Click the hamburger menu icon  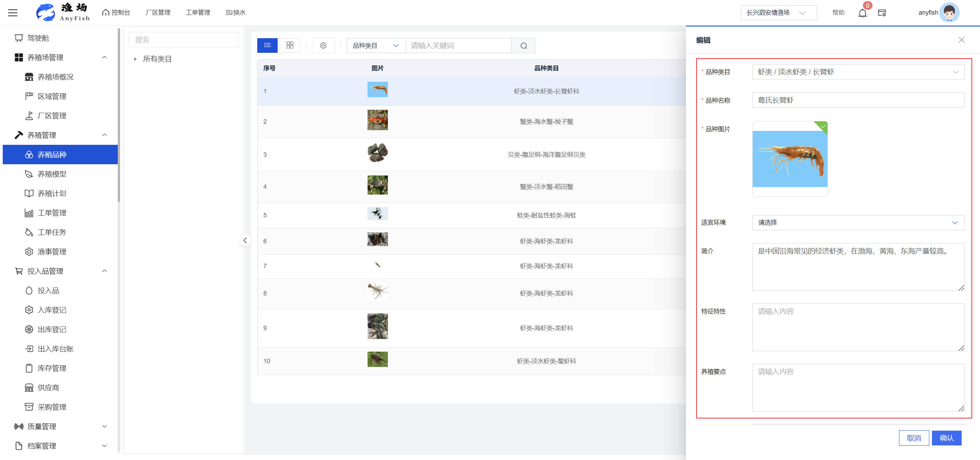[13, 13]
